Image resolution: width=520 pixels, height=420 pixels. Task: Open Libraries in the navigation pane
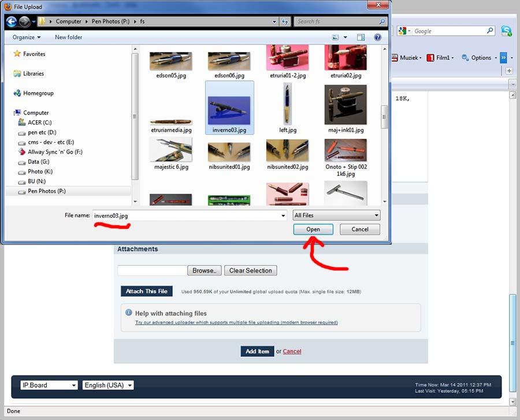(x=33, y=74)
